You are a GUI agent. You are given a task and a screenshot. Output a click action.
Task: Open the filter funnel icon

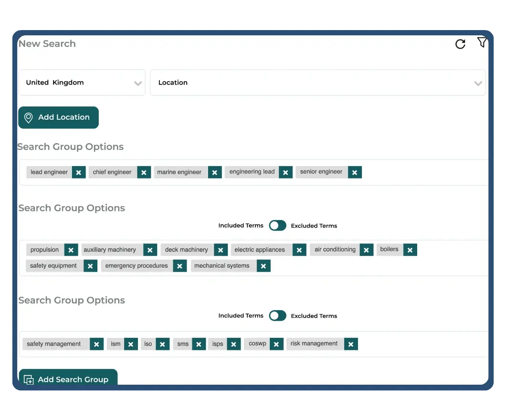pyautogui.click(x=482, y=42)
